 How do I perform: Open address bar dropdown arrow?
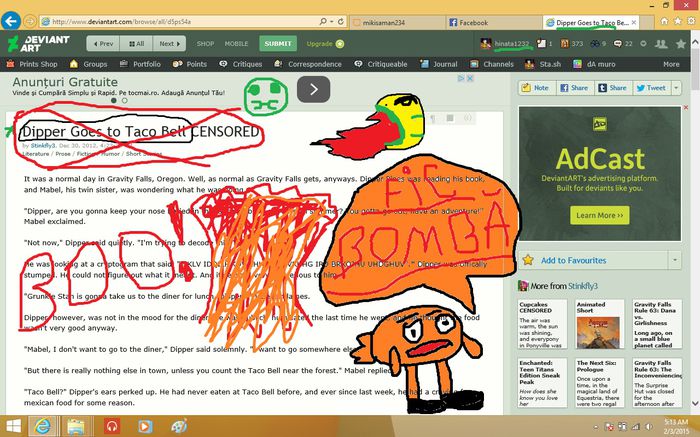pos(332,21)
